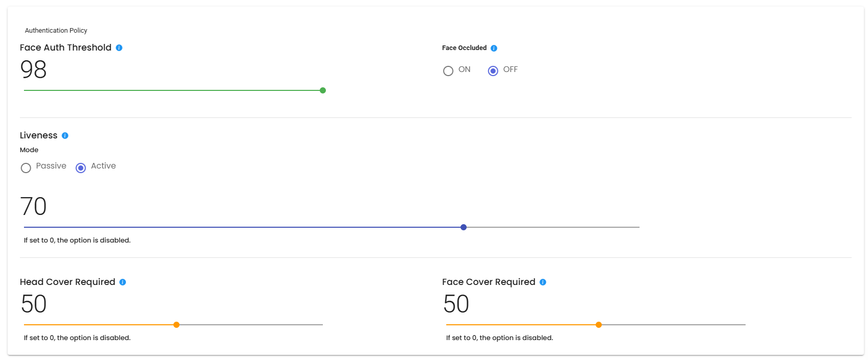Image resolution: width=868 pixels, height=360 pixels.
Task: Select the Active liveness mode radio
Action: (x=81, y=167)
